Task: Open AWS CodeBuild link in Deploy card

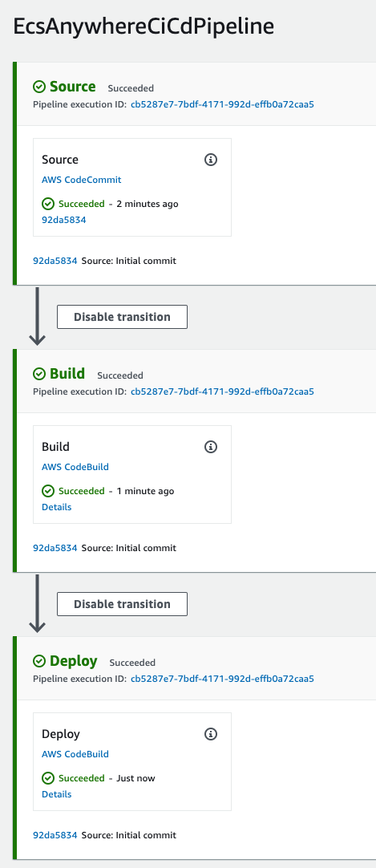Action: click(75, 754)
